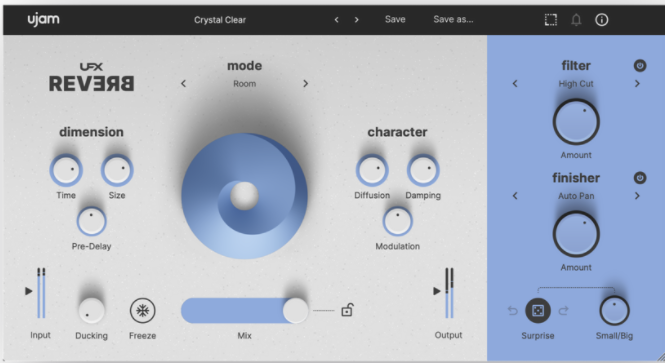The height and width of the screenshot is (363, 665).
Task: Select next finisher type
Action: [637, 195]
